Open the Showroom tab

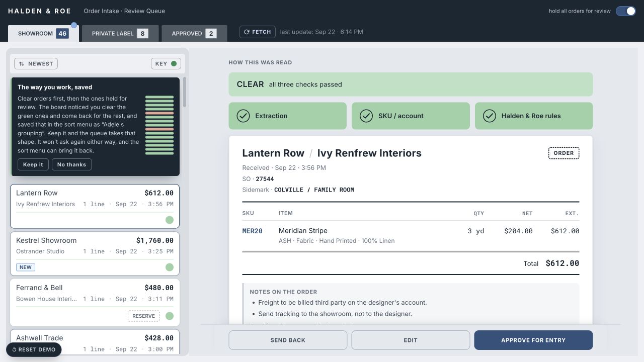pos(43,33)
